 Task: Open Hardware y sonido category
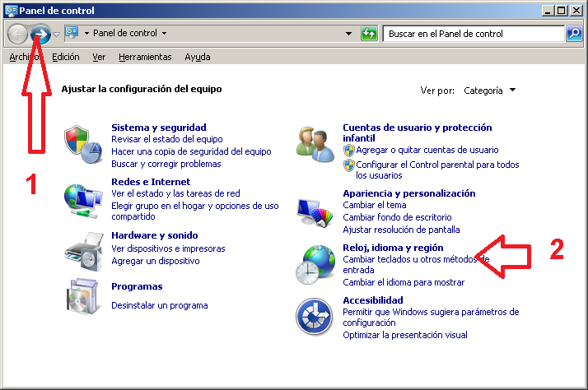coord(155,235)
